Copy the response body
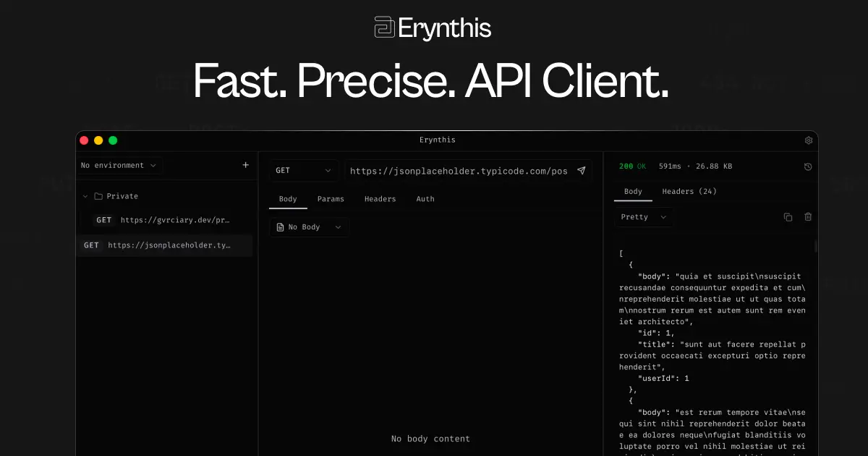Viewport: 868px width, 456px height. pyautogui.click(x=788, y=216)
